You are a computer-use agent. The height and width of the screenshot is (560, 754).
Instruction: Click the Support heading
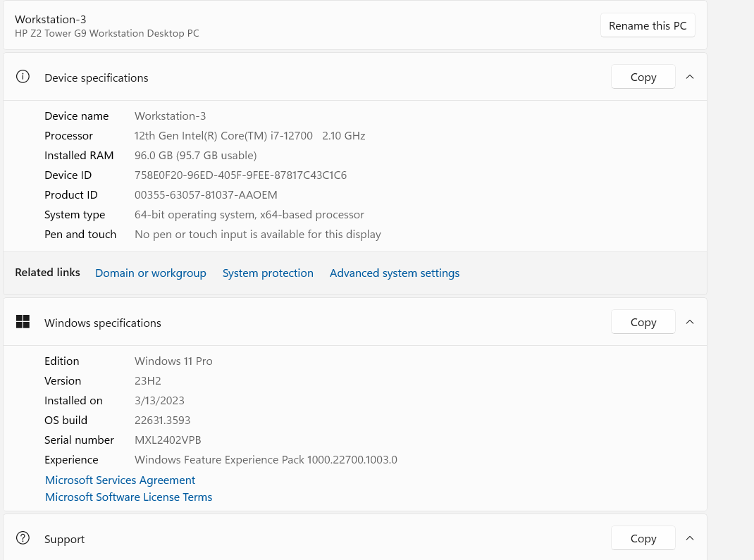(64, 540)
